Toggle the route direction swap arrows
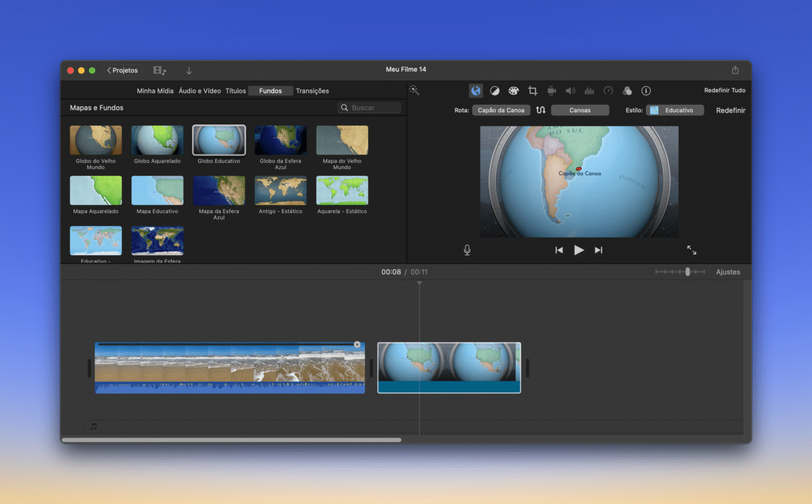Screen dimensions: 812x504 pyautogui.click(x=540, y=110)
